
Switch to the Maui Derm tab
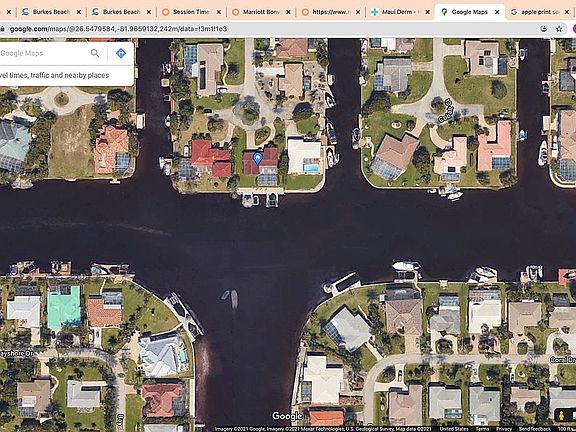click(400, 12)
